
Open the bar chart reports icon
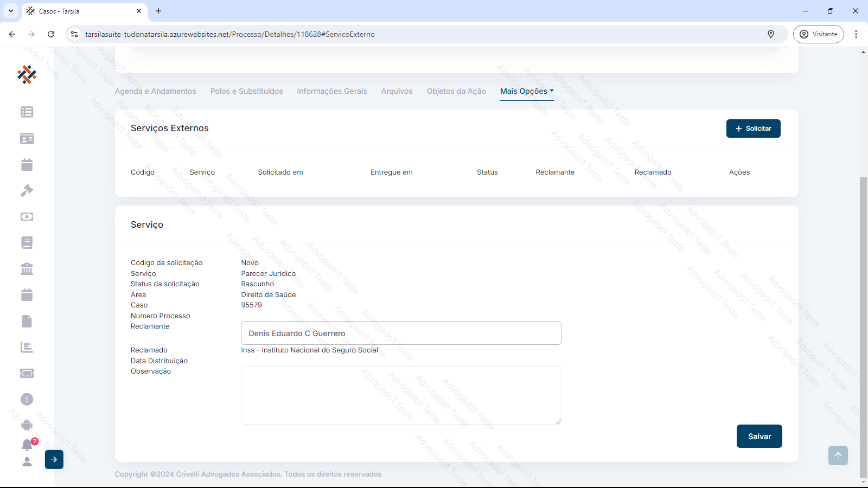pyautogui.click(x=27, y=348)
